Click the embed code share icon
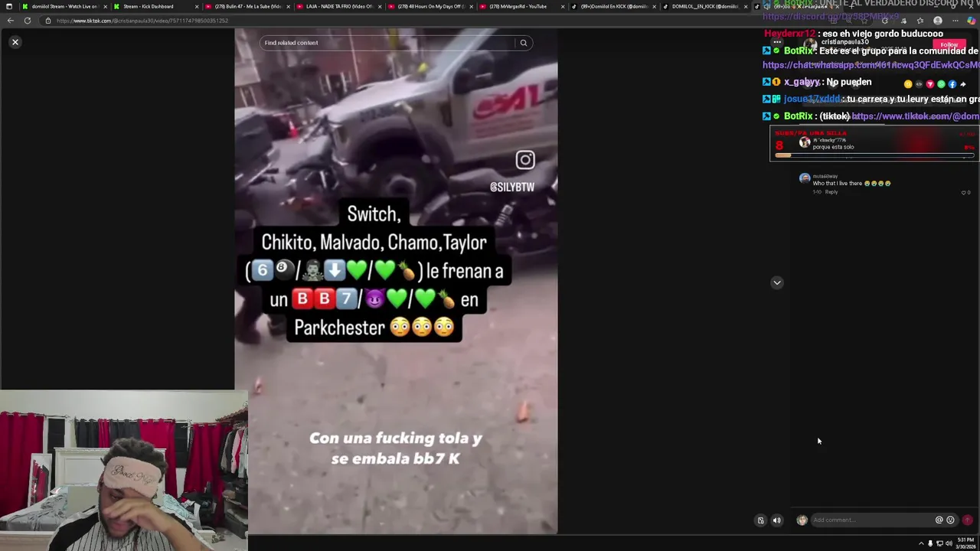This screenshot has height=551, width=980. [919, 84]
